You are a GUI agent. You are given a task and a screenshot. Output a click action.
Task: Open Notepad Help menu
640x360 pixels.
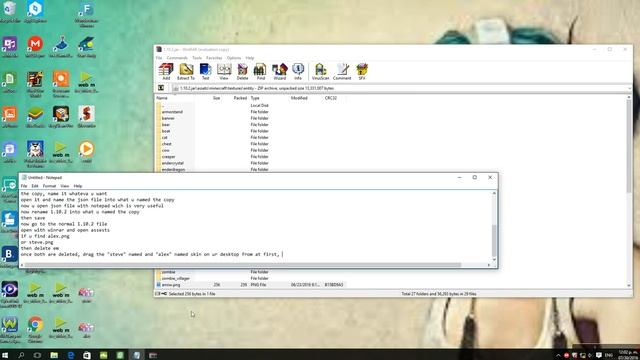click(78, 186)
